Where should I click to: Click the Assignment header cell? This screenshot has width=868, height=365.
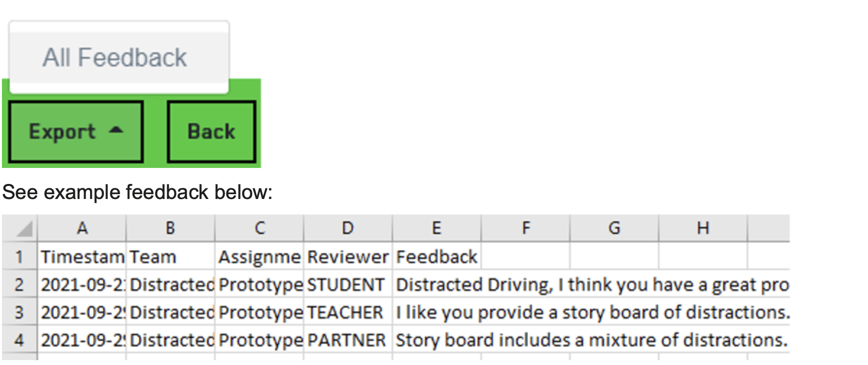click(x=260, y=257)
